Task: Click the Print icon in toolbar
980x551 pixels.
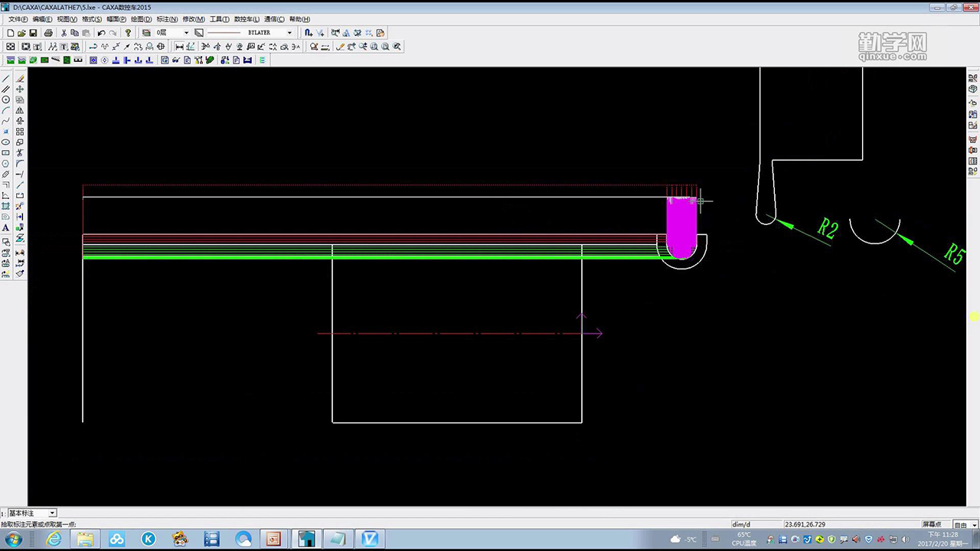Action: point(48,33)
